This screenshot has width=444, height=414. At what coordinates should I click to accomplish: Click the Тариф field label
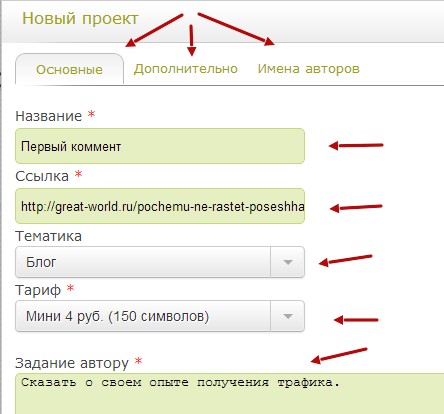click(38, 290)
